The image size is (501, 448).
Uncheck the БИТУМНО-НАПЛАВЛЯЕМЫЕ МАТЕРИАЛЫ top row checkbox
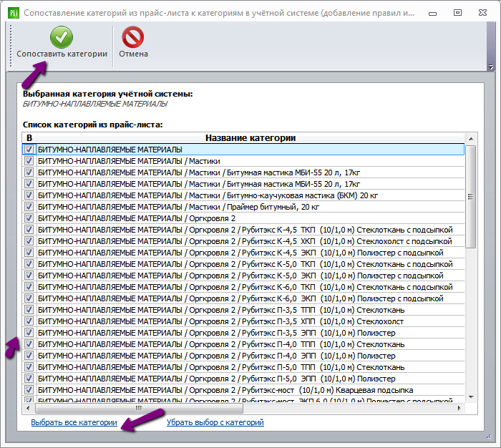(x=29, y=150)
